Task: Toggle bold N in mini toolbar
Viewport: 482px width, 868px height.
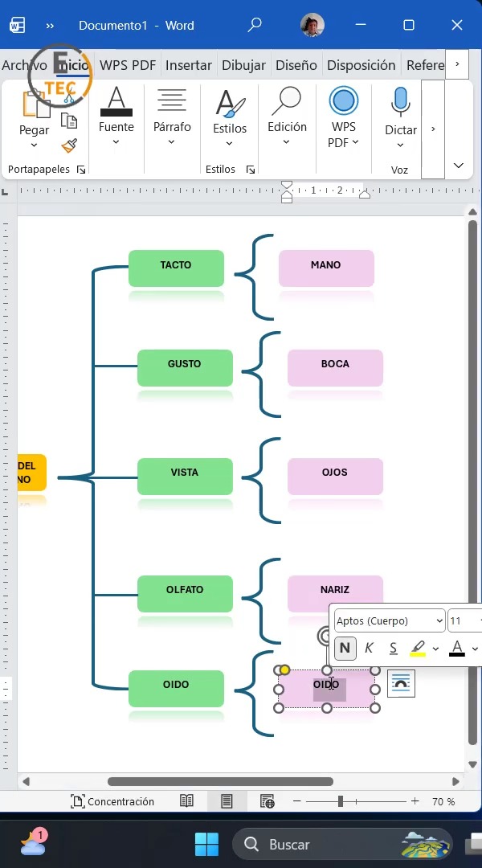Action: coord(345,648)
